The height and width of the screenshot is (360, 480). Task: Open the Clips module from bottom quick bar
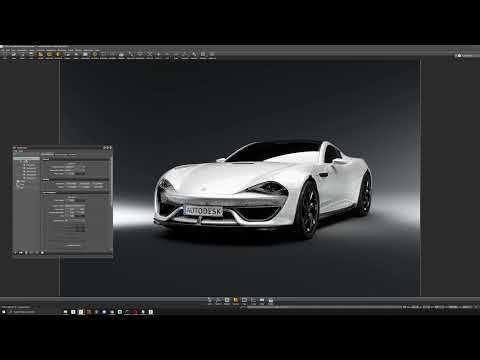244,301
